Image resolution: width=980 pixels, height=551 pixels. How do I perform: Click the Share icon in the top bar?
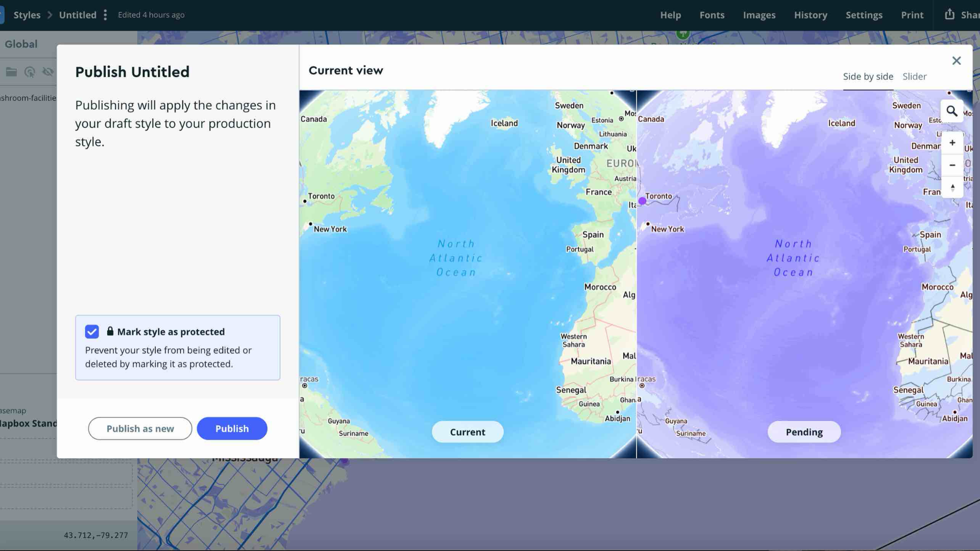(x=949, y=15)
